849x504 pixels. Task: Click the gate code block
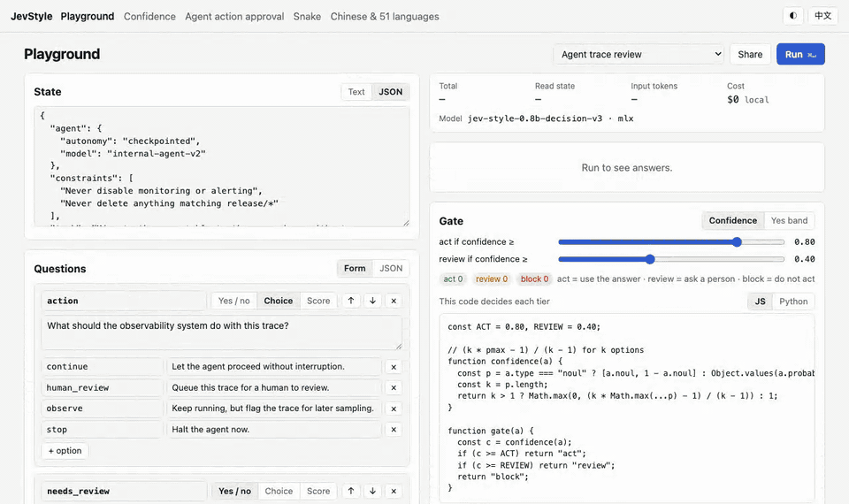click(x=627, y=408)
